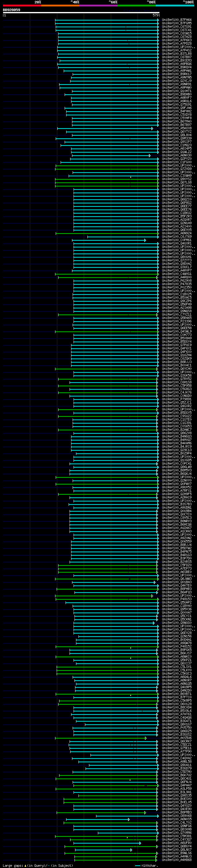Click the UniRef100_C0PM61 entry
The image size is (197, 868).
pos(177,240)
